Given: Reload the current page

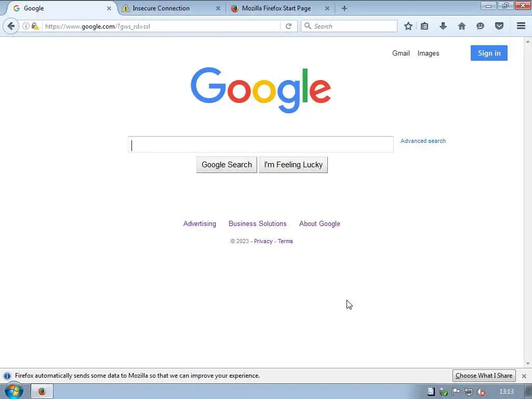Looking at the screenshot, I should (288, 26).
